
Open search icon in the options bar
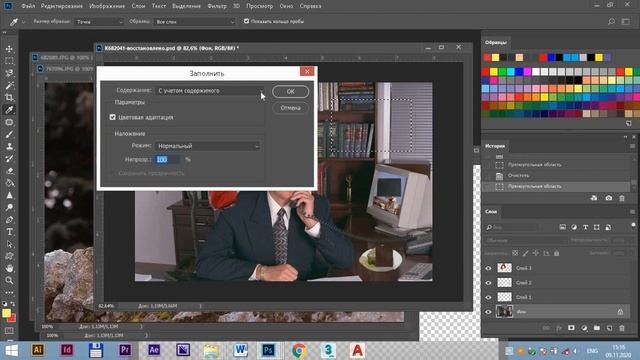[611, 21]
